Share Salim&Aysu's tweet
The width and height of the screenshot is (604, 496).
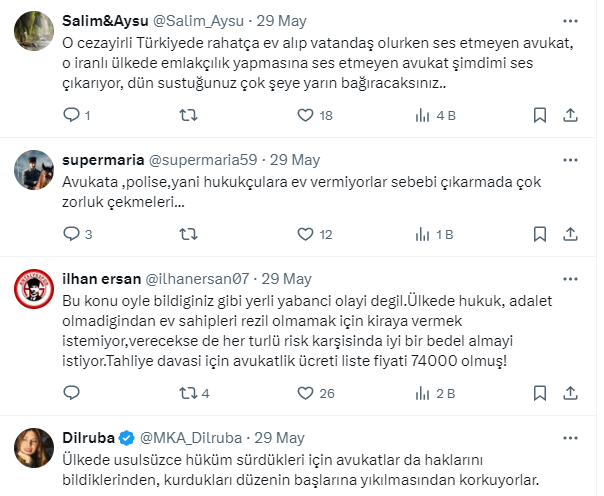pos(570,115)
